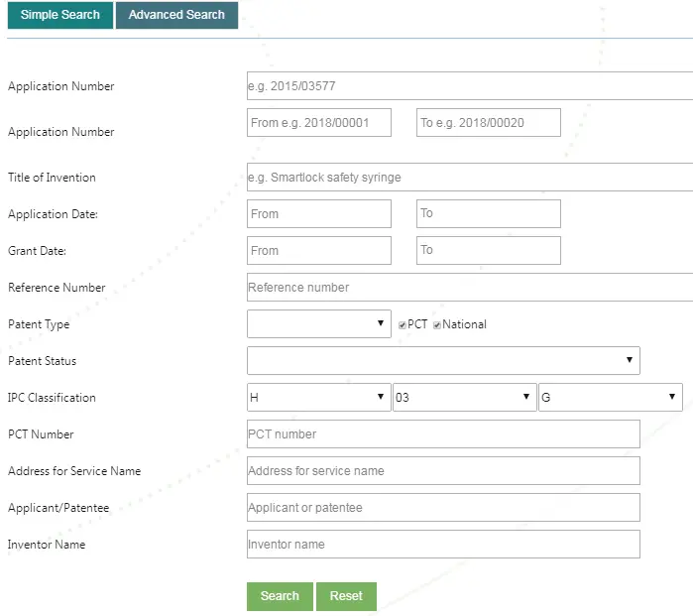Click the Inventor Name input box
This screenshot has width=693, height=616.
coord(443,544)
